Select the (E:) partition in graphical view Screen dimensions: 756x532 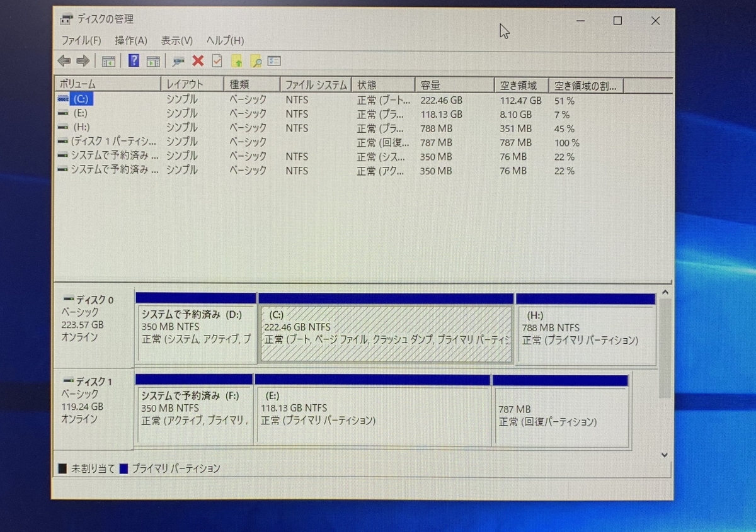(x=372, y=412)
